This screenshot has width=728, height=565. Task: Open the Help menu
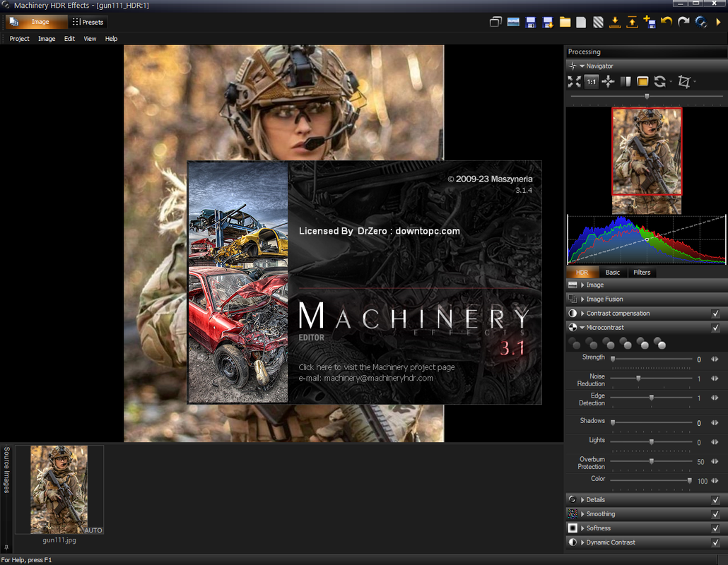[111, 39]
